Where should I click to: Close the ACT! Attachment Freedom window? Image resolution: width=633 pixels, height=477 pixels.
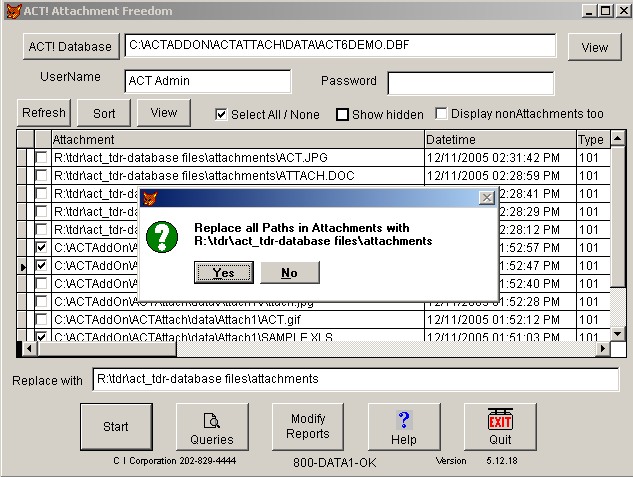[623, 10]
